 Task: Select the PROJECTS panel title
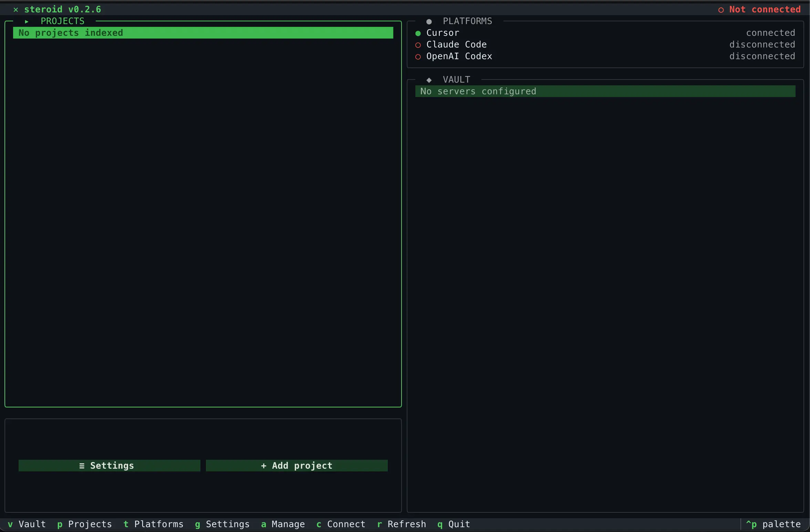click(63, 21)
